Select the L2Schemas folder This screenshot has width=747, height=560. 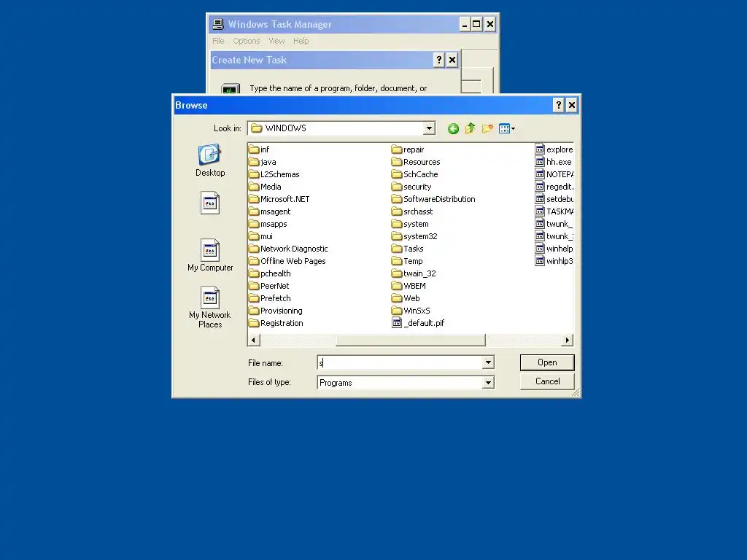click(274, 174)
